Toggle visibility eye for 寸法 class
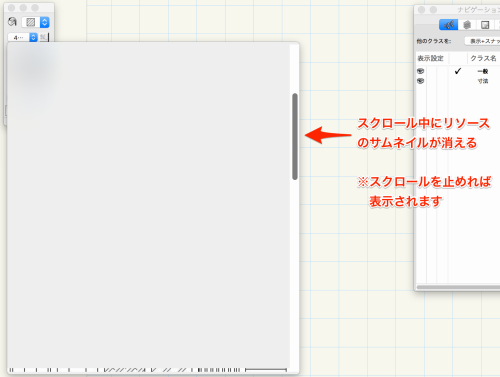This screenshot has height=377, width=500. (421, 81)
